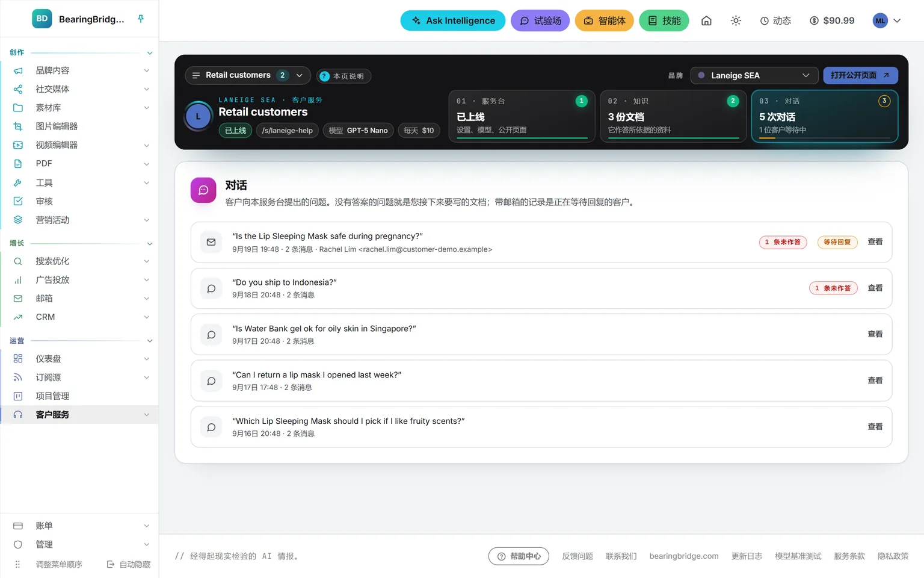The height and width of the screenshot is (578, 924).
Task: Click the 打开公开页面 button
Action: [860, 75]
